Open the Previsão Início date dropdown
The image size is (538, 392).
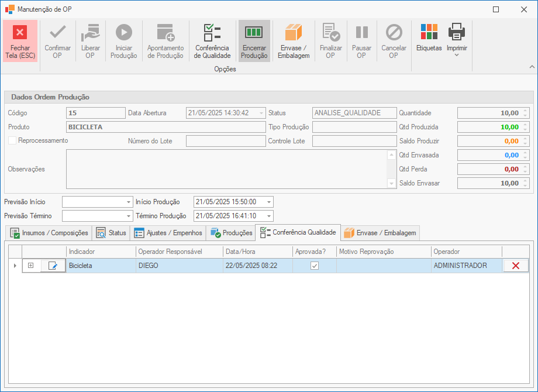coord(129,202)
